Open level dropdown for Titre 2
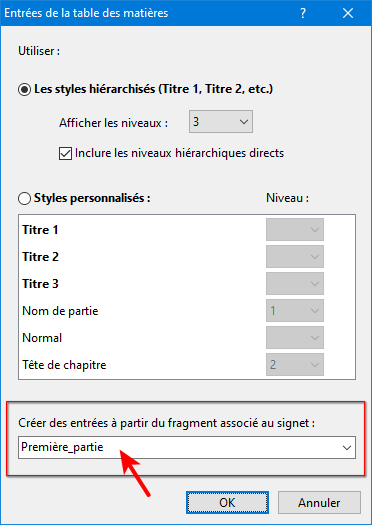 tap(295, 256)
